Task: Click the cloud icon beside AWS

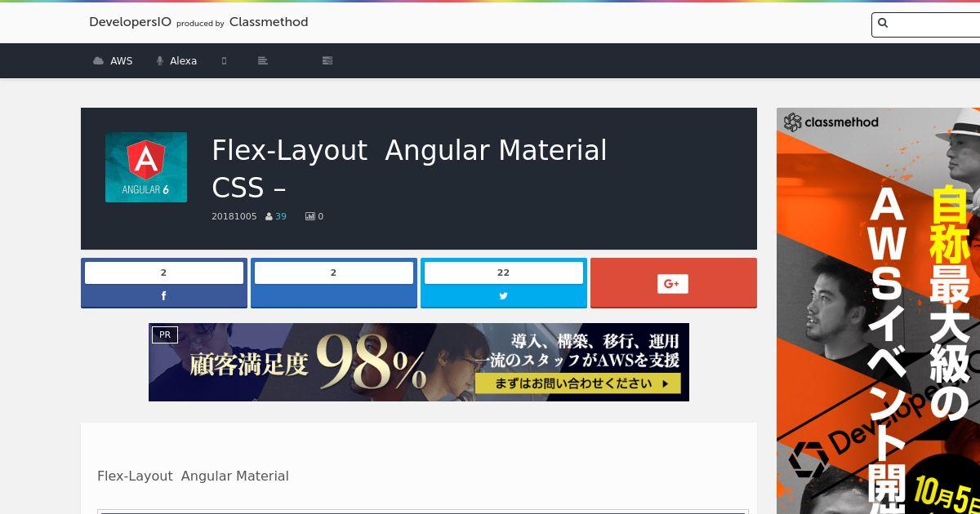Action: tap(99, 60)
